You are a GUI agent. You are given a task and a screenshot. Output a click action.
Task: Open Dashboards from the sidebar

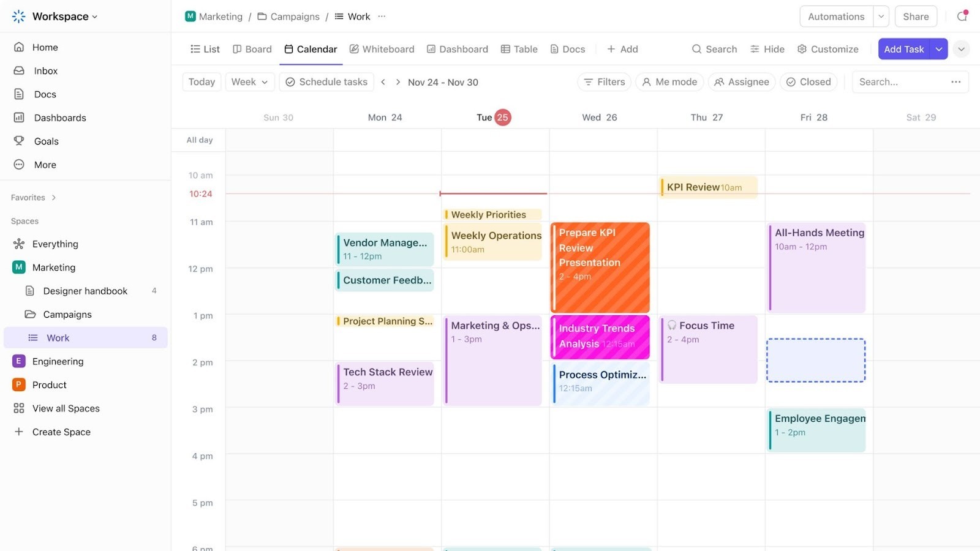click(59, 118)
